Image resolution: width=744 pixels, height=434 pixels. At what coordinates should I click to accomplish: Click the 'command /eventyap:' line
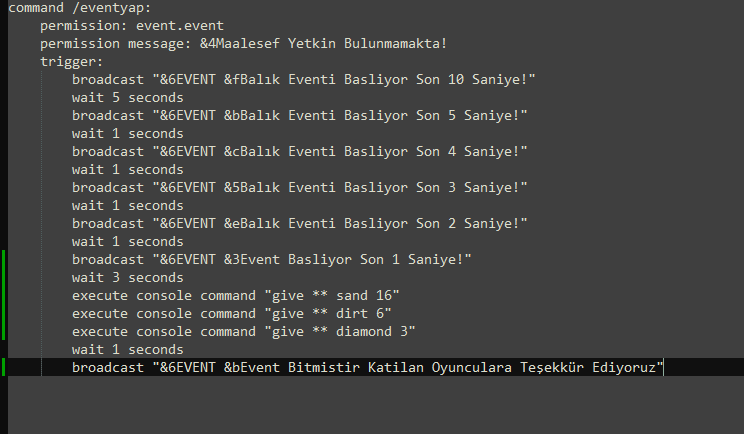[80, 8]
